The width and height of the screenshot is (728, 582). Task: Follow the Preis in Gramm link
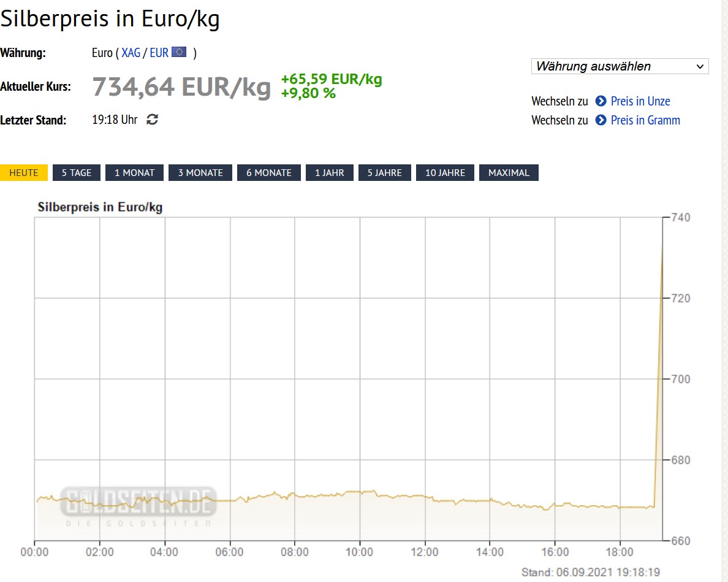645,120
